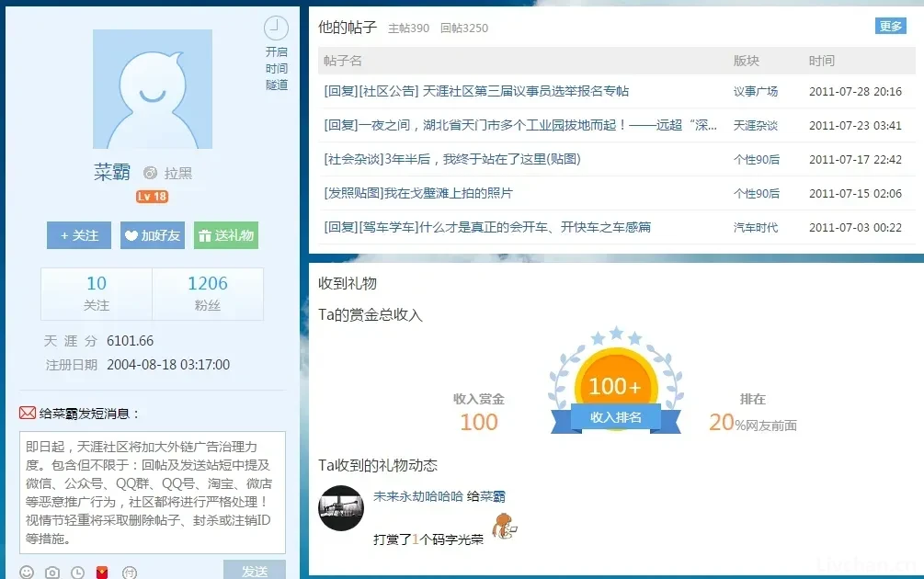Click the 送礼物 send gift button
The width and height of the screenshot is (924, 579).
click(x=226, y=235)
